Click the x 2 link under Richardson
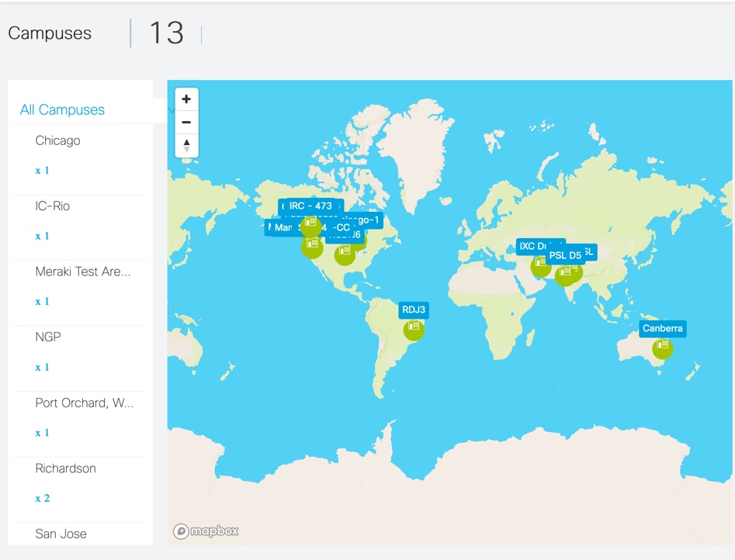Viewport: 735px width, 560px height. click(41, 498)
